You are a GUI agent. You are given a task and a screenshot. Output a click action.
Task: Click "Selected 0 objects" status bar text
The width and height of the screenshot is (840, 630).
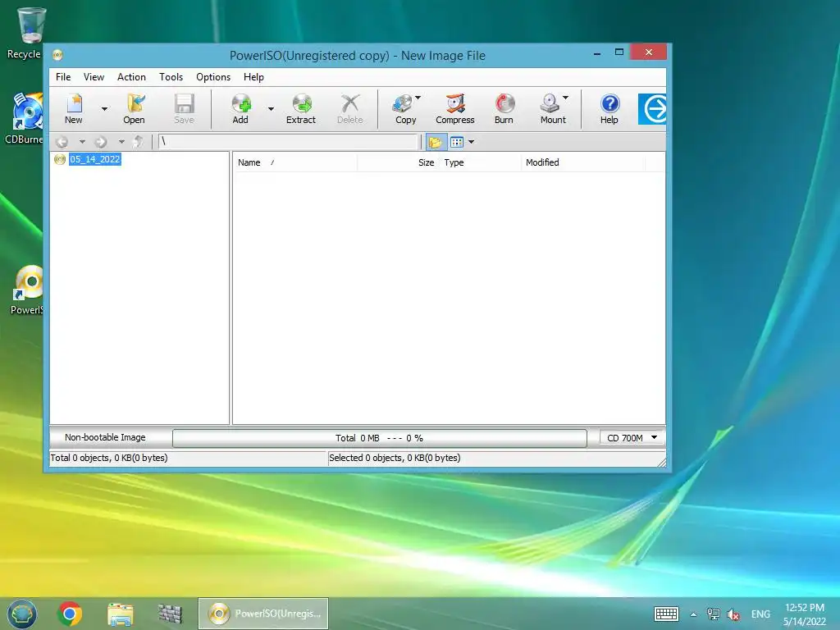pos(395,458)
